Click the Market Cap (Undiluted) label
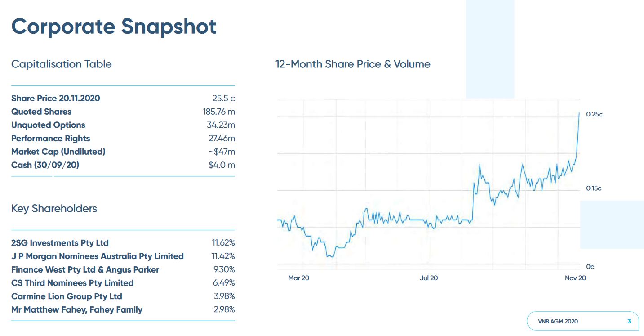644x336 pixels. point(58,152)
